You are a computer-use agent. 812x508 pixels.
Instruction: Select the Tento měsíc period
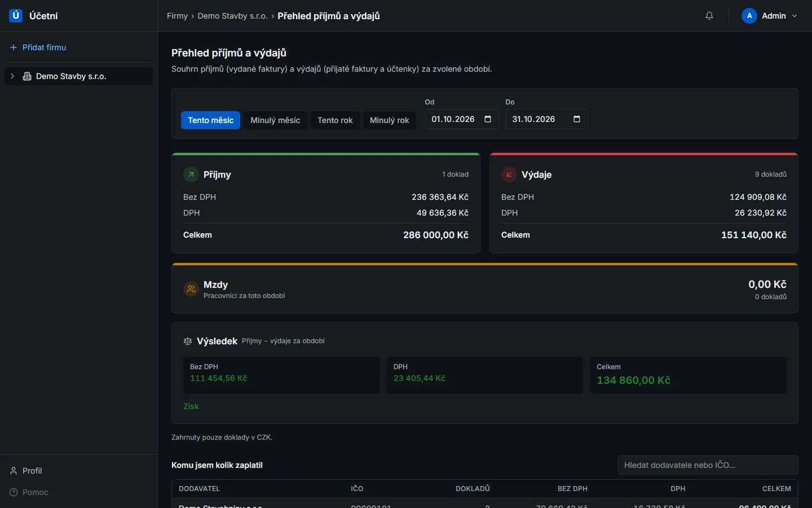click(210, 120)
